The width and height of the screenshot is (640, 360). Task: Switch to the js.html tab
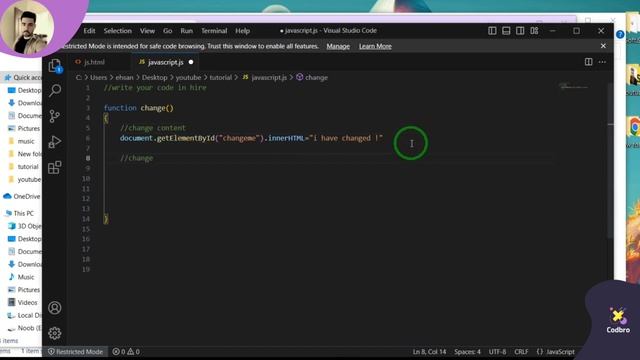(95, 62)
